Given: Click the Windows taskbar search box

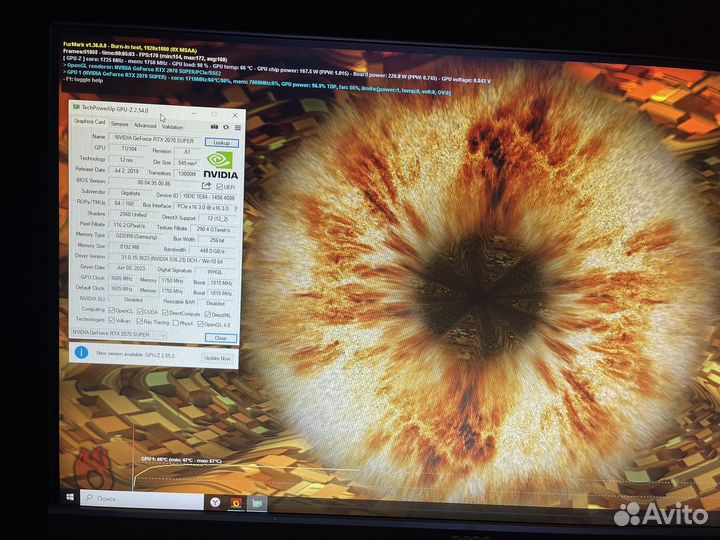Looking at the screenshot, I should [142, 499].
